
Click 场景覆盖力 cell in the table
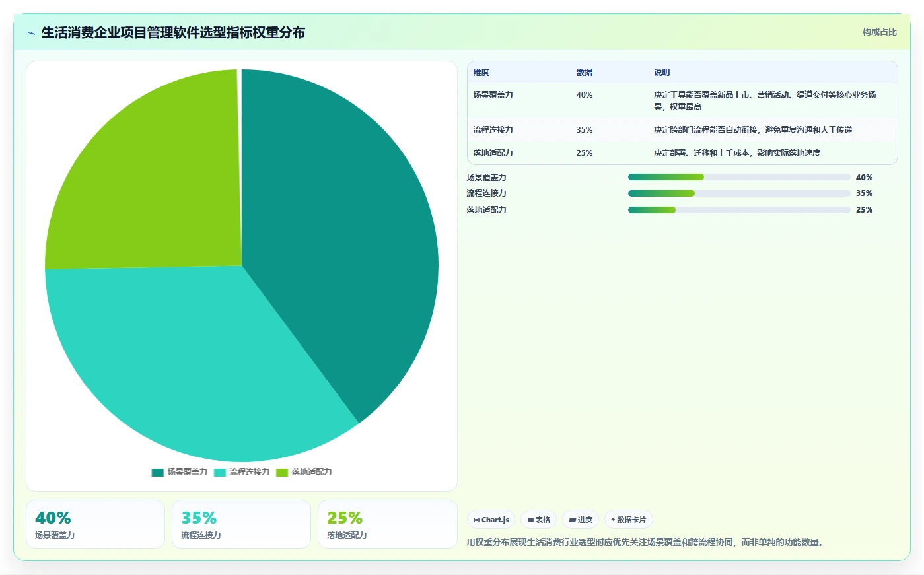pos(493,95)
